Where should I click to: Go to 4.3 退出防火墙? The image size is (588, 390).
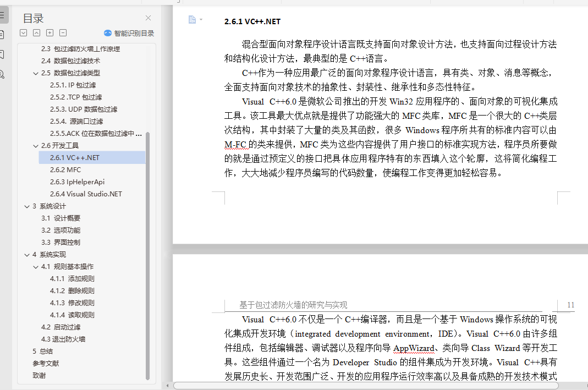tap(63, 339)
